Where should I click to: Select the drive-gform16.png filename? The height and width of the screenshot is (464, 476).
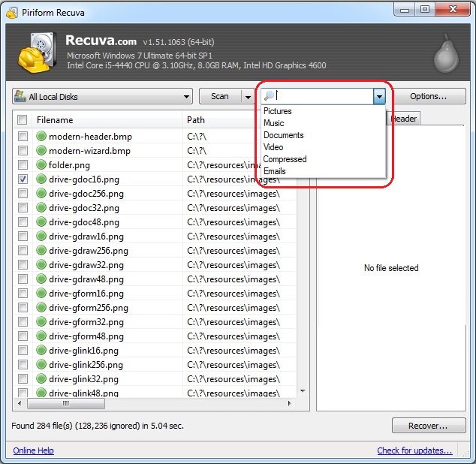86,294
